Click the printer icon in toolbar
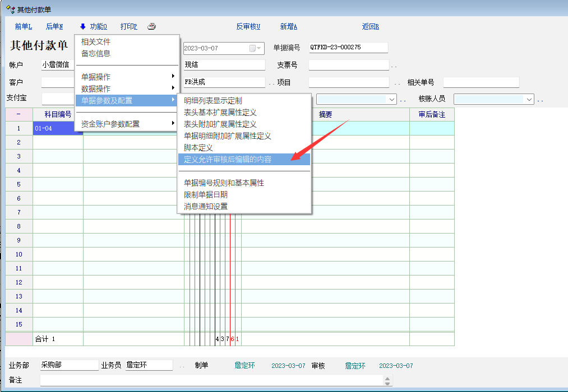Image resolution: width=568 pixels, height=392 pixels. coord(151,26)
